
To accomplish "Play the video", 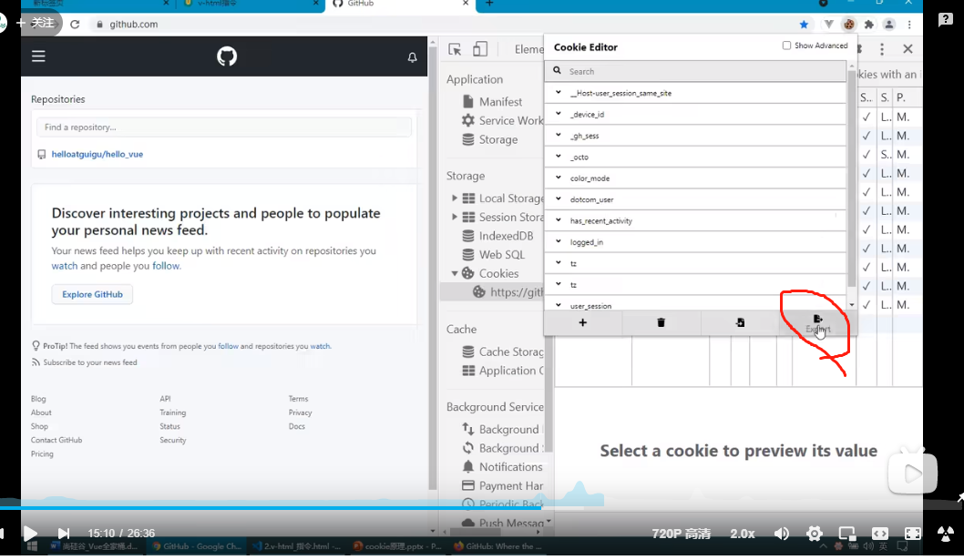I will click(29, 533).
